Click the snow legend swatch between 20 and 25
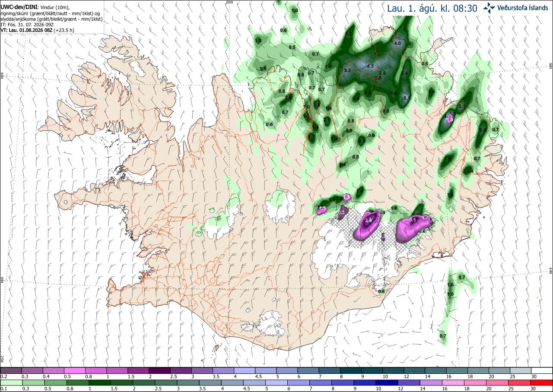The image size is (553, 392). 499,370
